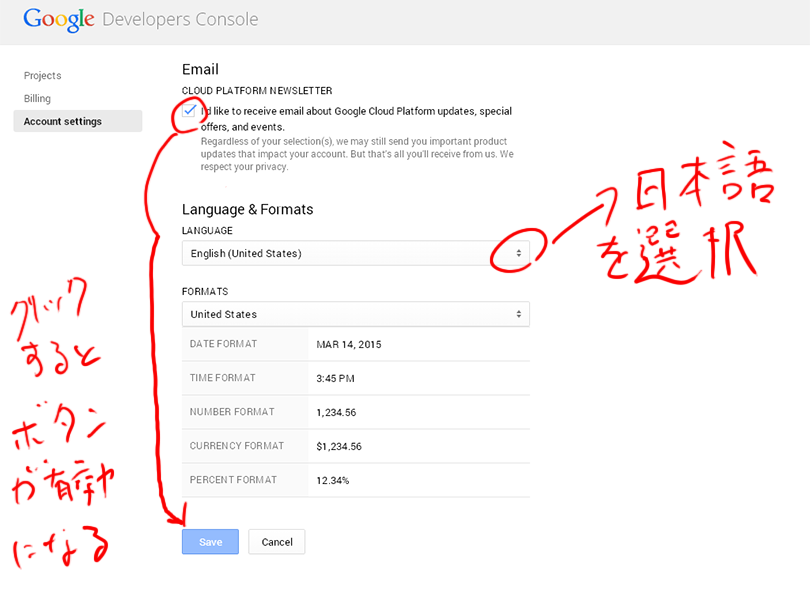Click the Google logo in the header
The image size is (810, 601).
(x=58, y=20)
